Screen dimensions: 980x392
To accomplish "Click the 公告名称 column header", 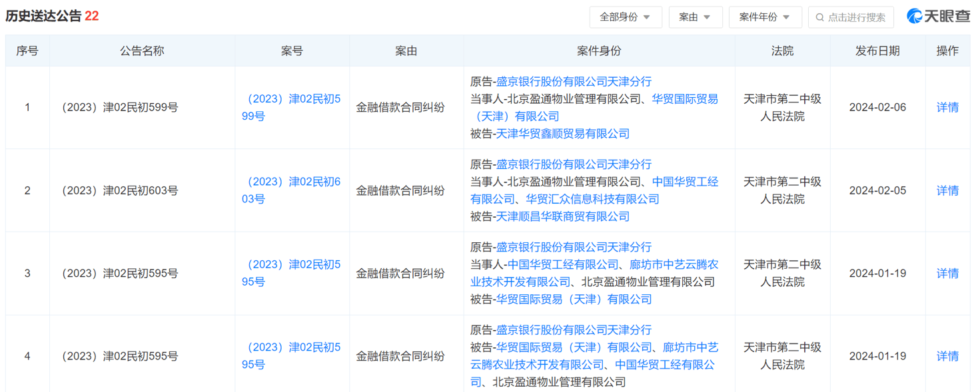I will 142,51.
